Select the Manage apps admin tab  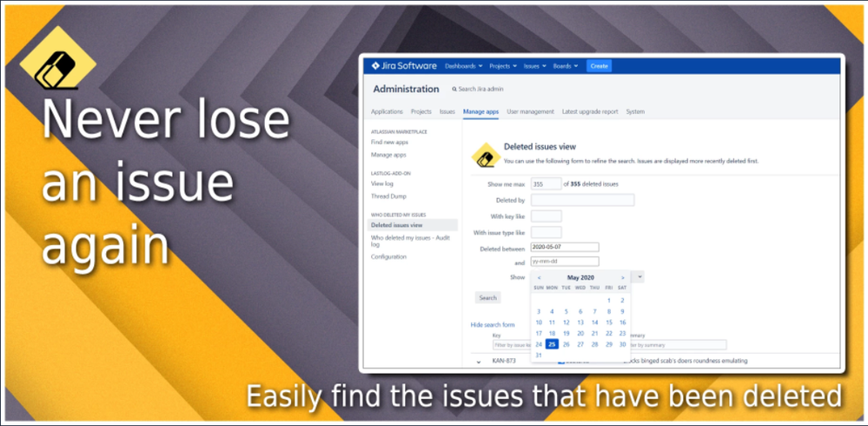tap(481, 111)
